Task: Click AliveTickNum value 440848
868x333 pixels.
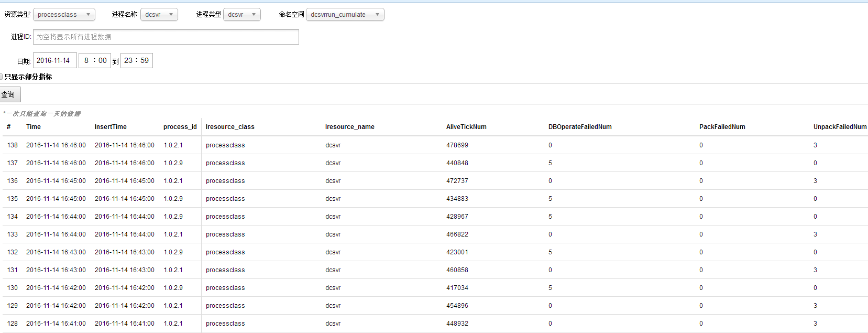Action: (457, 163)
